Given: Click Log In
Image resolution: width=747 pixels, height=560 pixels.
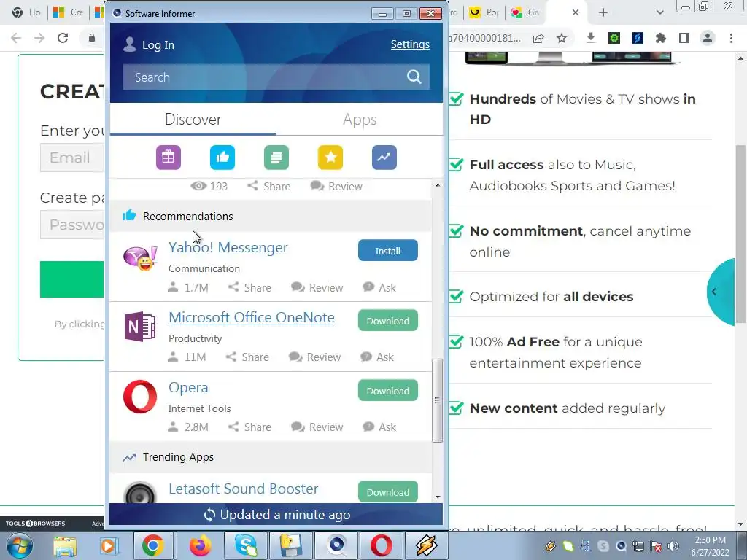Looking at the screenshot, I should pyautogui.click(x=158, y=44).
